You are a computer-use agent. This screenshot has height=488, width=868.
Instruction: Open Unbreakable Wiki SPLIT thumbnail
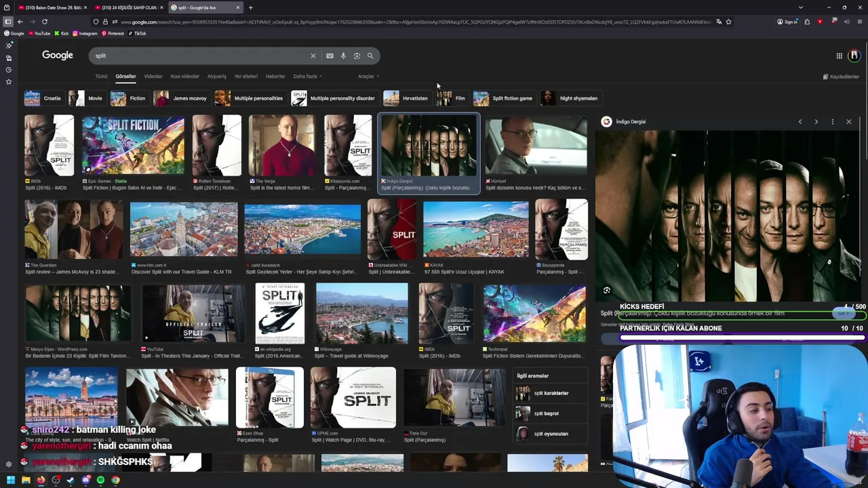click(x=393, y=230)
